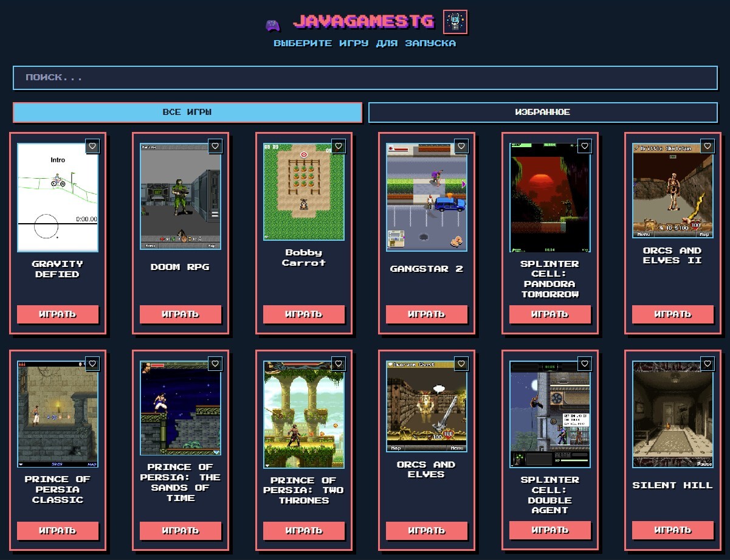Open the Bobby Carrot screenshot thumbnail
The image size is (730, 560).
pos(303,192)
